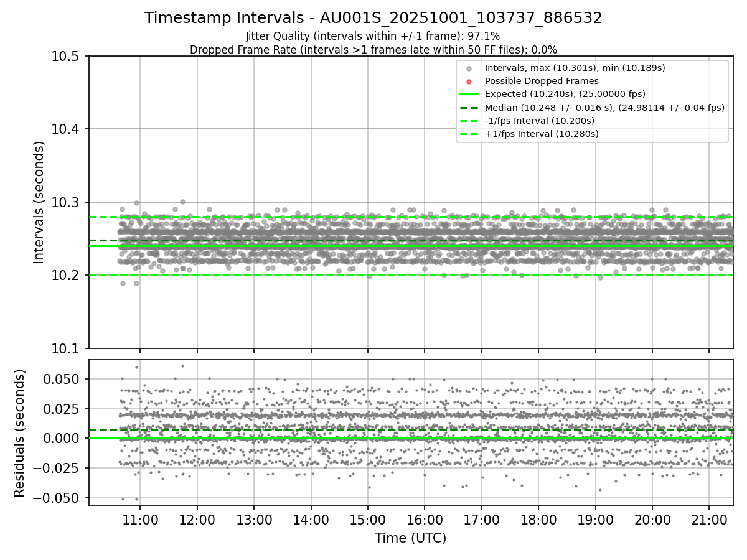
Task: Click the gray Intervals max/min legend marker
Action: coord(469,68)
